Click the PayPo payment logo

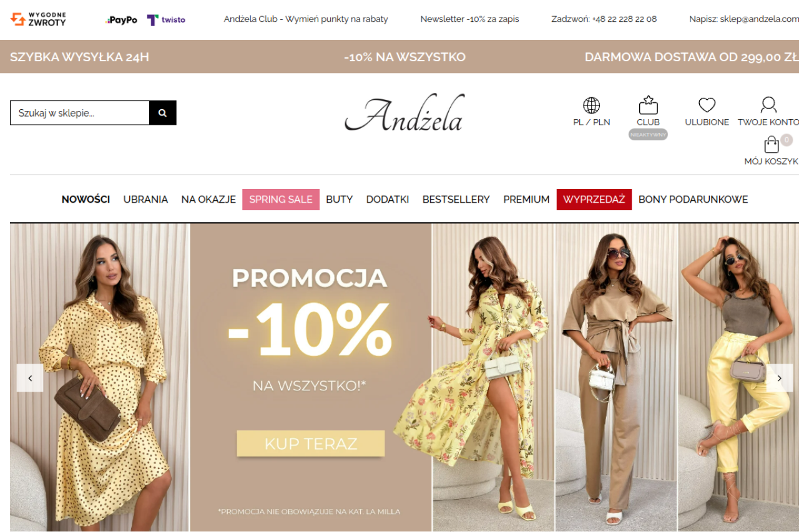[x=122, y=20]
